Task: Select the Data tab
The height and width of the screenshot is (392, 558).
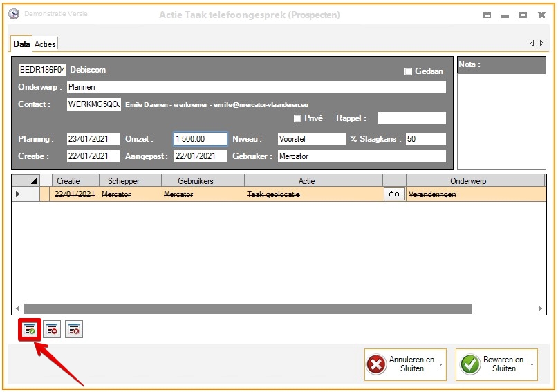Action: pos(21,44)
